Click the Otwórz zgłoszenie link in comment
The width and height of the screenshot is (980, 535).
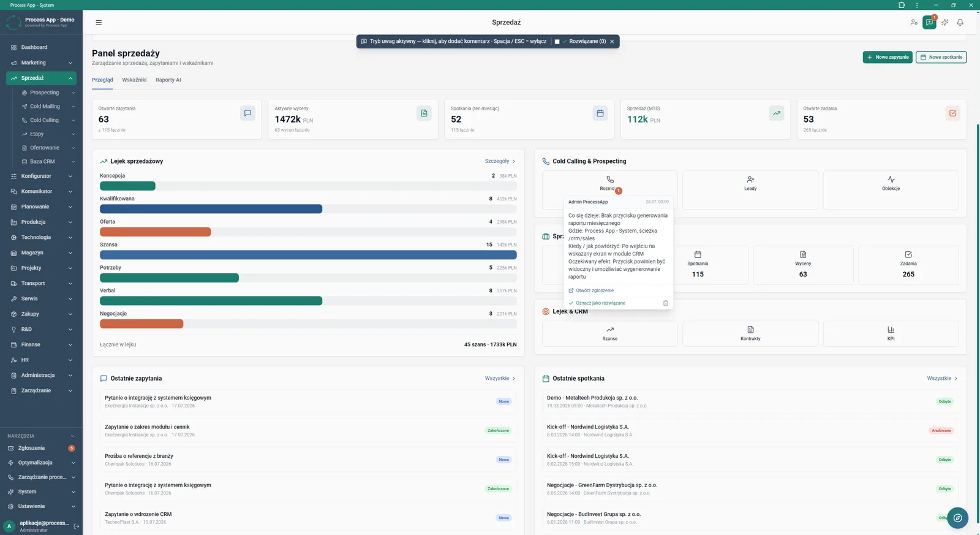592,290
